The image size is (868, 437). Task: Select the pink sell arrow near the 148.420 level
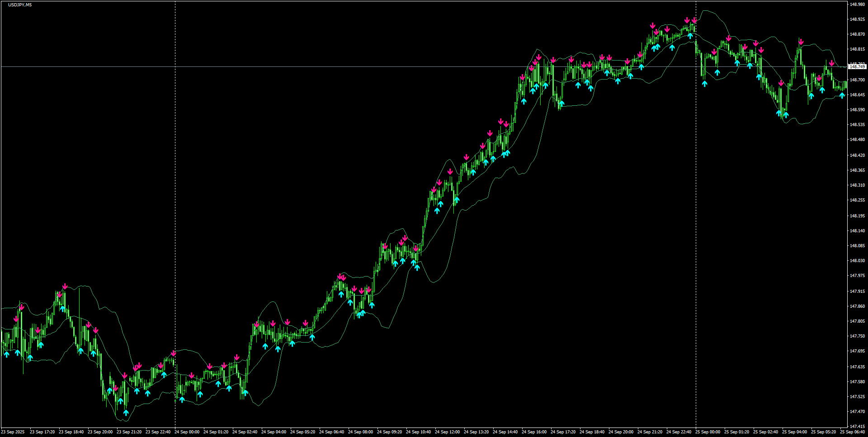point(466,157)
